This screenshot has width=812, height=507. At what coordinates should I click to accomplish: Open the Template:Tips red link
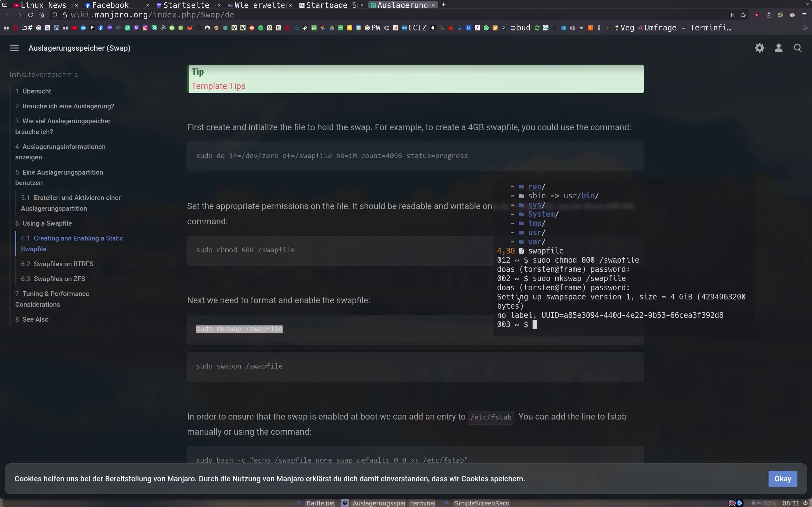[218, 86]
